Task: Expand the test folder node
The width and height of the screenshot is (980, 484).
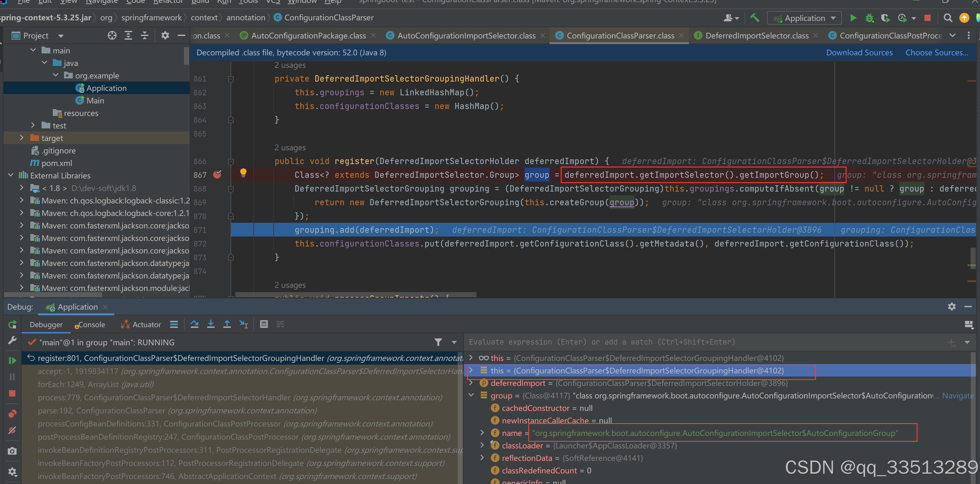Action: click(x=33, y=125)
